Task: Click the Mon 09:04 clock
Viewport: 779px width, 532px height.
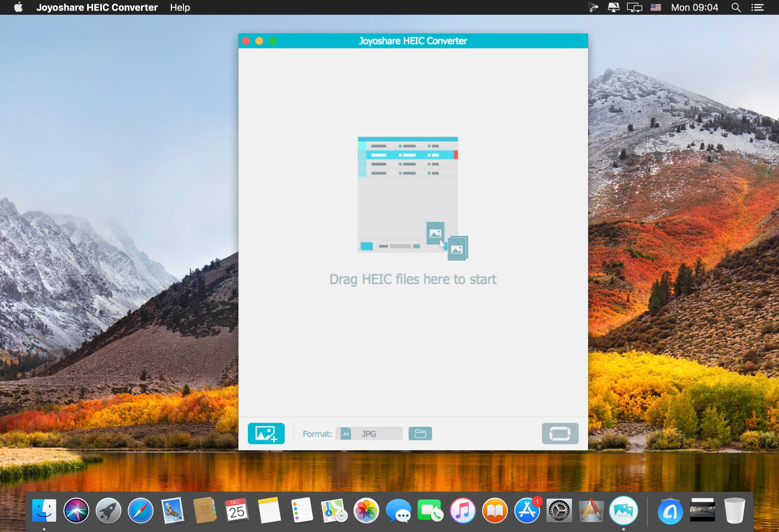Action: point(695,7)
